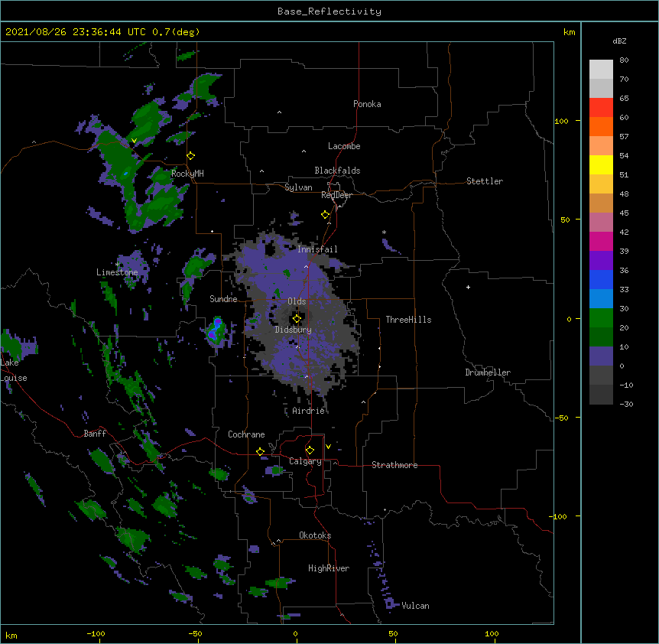Click the 0 km tick on bottom axis
Screen dimensions: 659x644
[297, 641]
